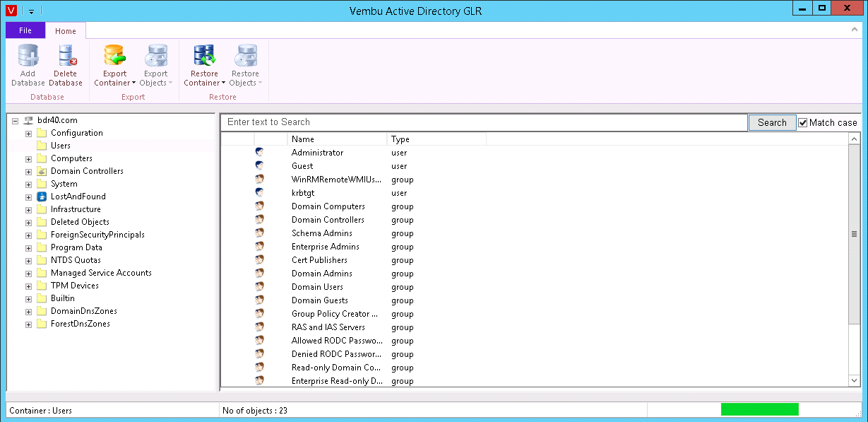868x422 pixels.
Task: Click in the search text field
Action: tap(484, 122)
